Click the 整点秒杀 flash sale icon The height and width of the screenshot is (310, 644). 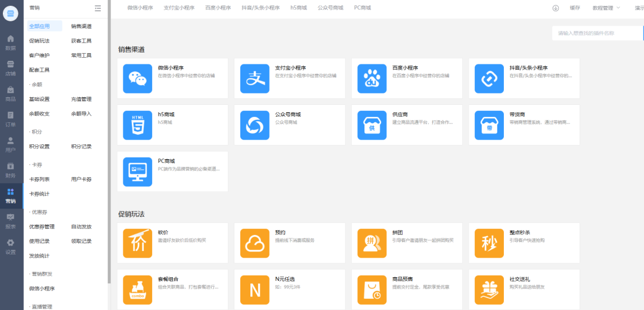[489, 243]
